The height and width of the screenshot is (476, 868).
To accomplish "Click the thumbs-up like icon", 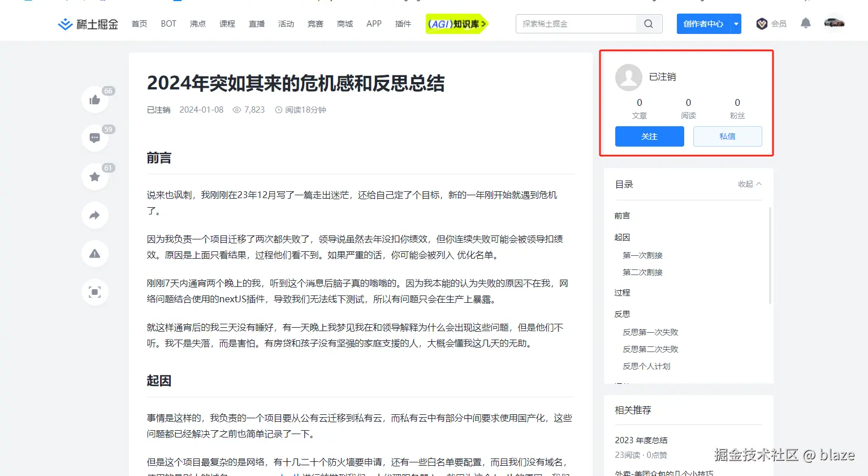I will point(94,99).
